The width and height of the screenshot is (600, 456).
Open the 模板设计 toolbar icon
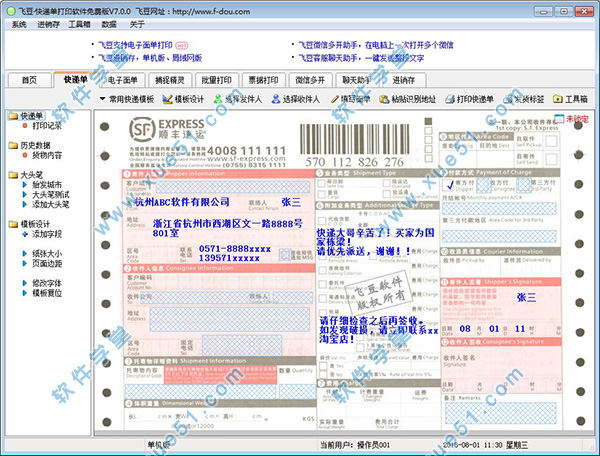pyautogui.click(x=167, y=99)
